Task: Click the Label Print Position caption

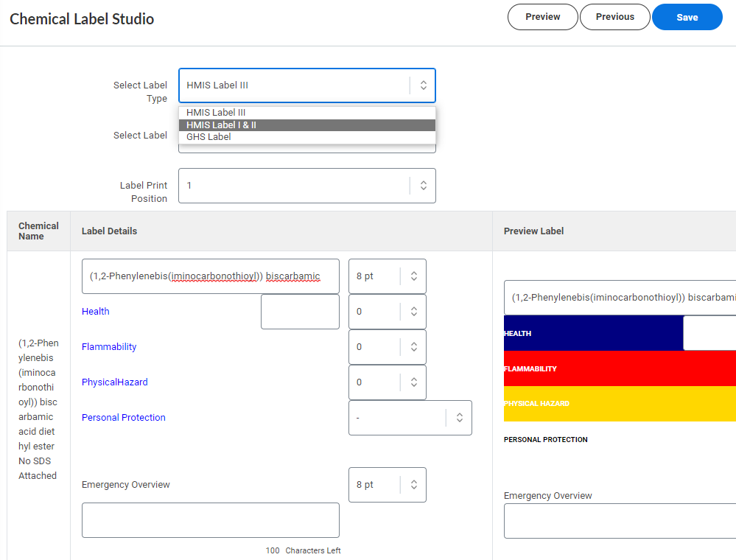Action: (x=143, y=192)
